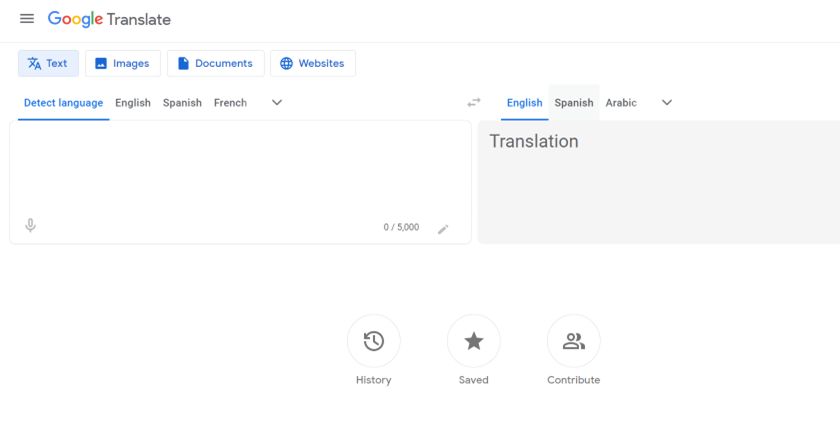This screenshot has height=422, width=840.
Task: Switch to Documents translation mode
Action: click(x=216, y=63)
